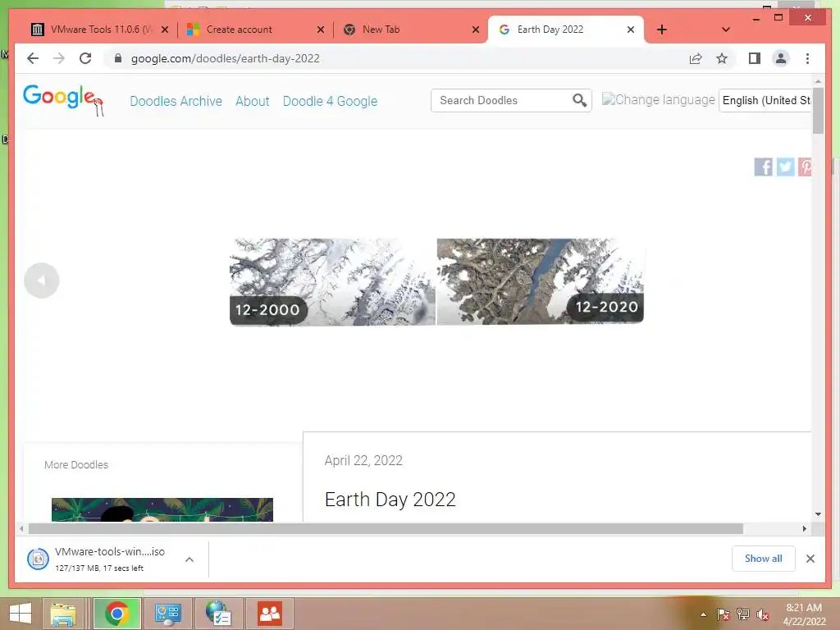The image size is (840, 630).
Task: Close the Create account tab
Action: pos(321,30)
